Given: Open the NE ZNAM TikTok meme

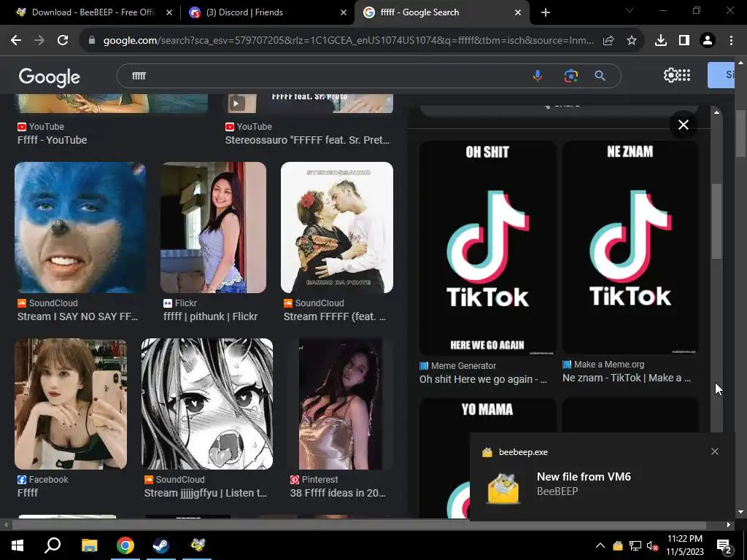Looking at the screenshot, I should tap(630, 248).
